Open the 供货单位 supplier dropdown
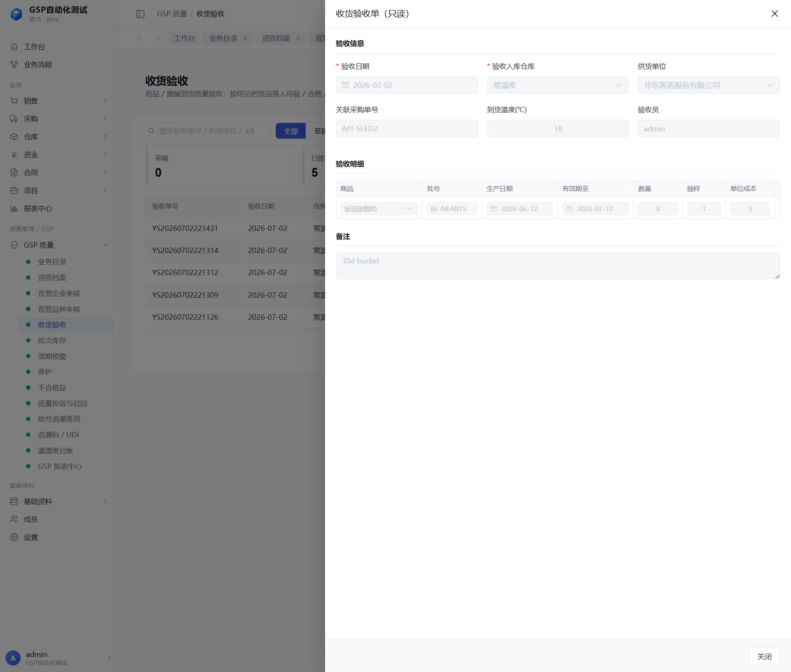791x672 pixels. (708, 85)
